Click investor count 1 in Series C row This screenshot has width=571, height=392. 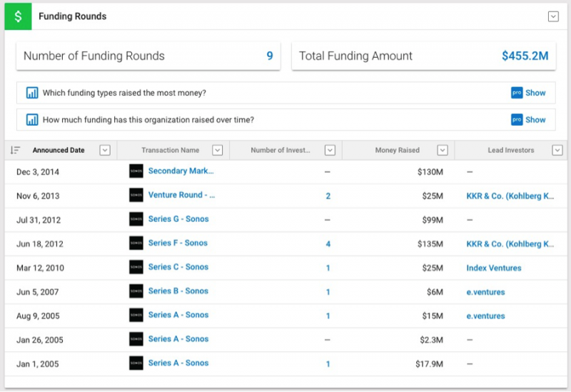[328, 268]
